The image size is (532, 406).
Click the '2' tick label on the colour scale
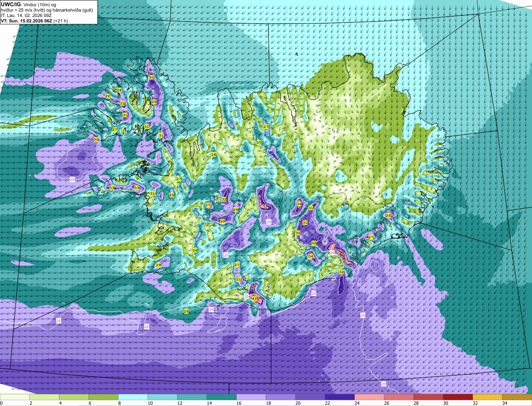[31, 403]
